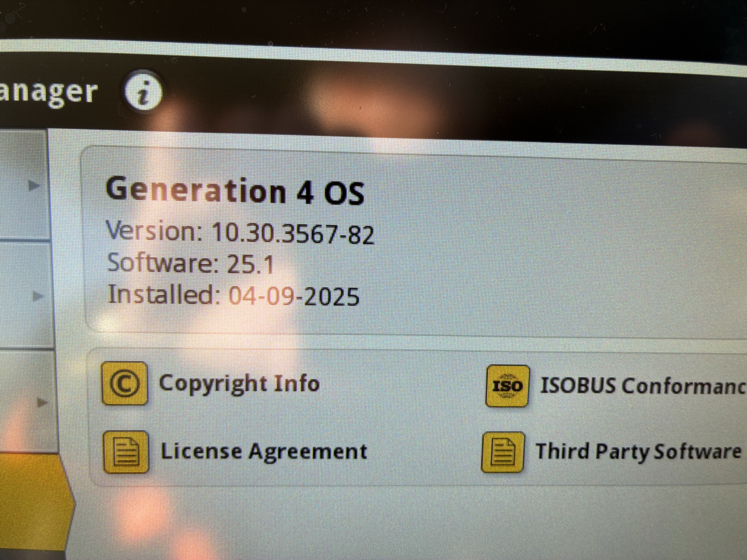Click the ISO ISOBUS Conformance icon
The image size is (747, 560).
507,386
